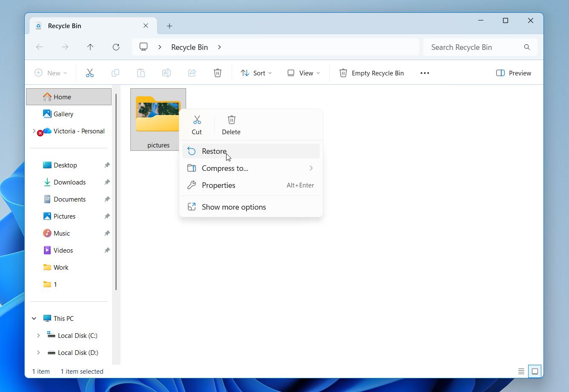
Task: Select Compress to... from context menu
Action: point(251,168)
